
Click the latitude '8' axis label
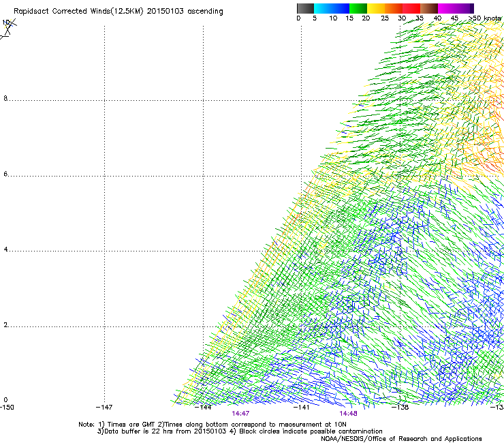5,98
